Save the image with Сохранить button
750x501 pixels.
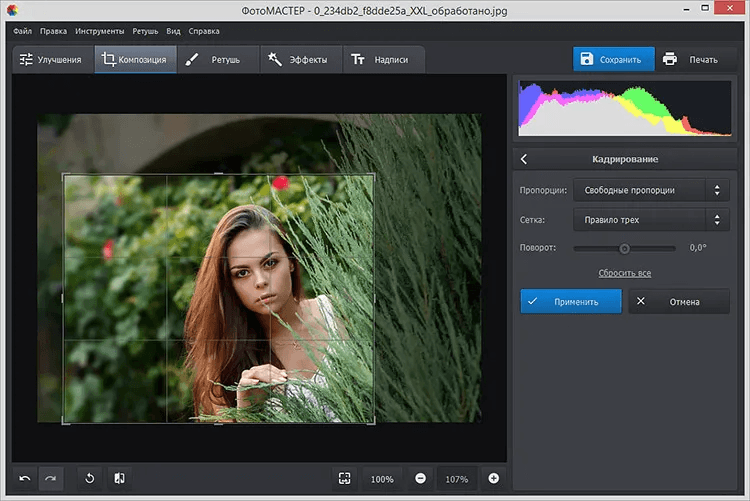click(613, 59)
